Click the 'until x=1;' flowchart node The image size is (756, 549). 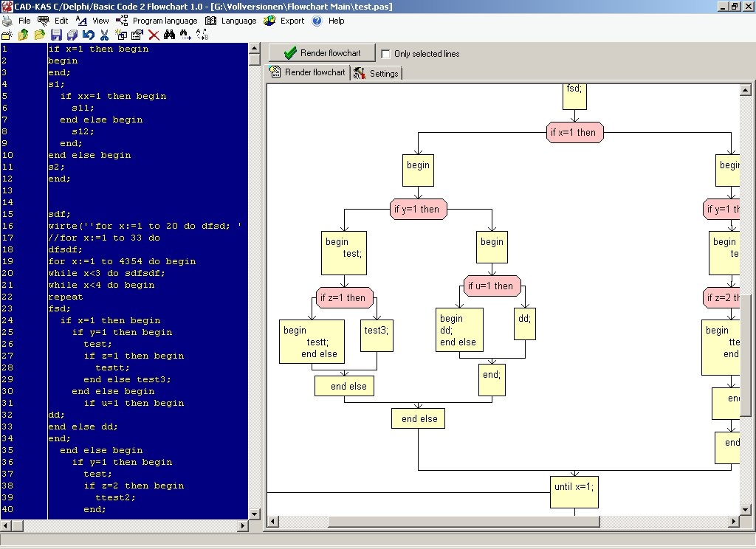tap(574, 491)
